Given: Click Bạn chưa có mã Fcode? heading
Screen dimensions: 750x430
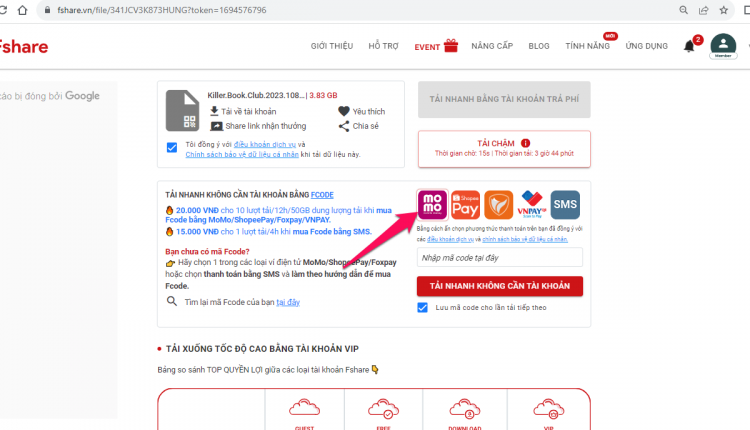Looking at the screenshot, I should [207, 252].
